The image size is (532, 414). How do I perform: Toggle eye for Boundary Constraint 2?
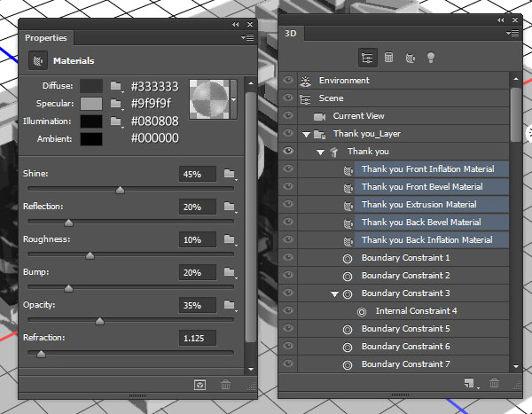(x=288, y=275)
